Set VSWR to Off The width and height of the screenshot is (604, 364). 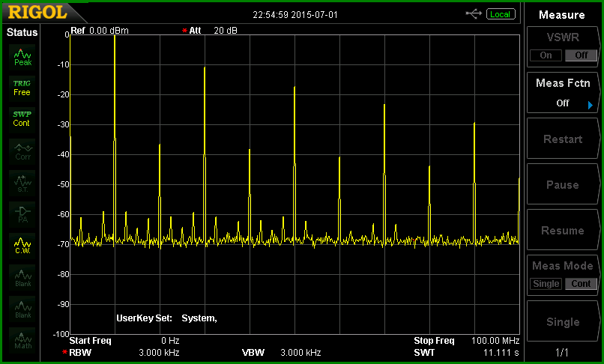point(581,55)
